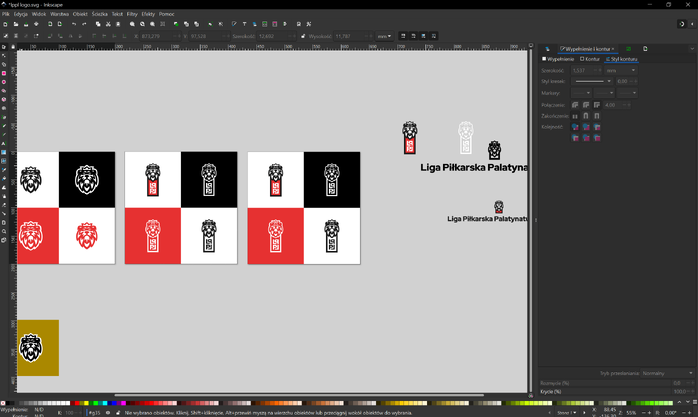Select the Zoom magnifier tool in toolbox

[4, 231]
